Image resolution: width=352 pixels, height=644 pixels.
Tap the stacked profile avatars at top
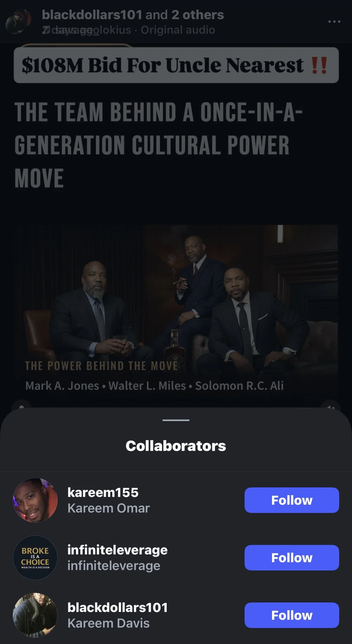(18, 22)
